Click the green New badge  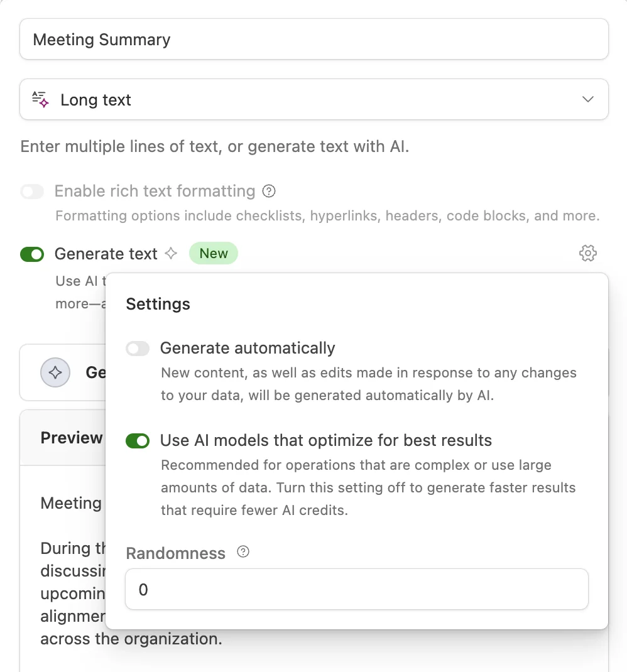click(214, 253)
